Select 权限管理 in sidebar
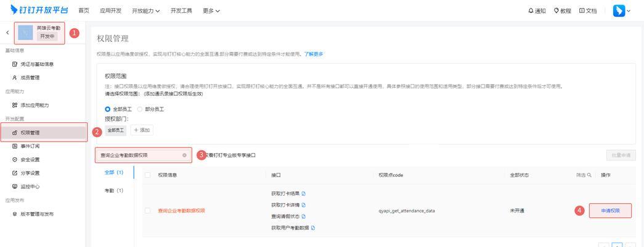Image resolution: width=644 pixels, height=247 pixels. point(44,133)
